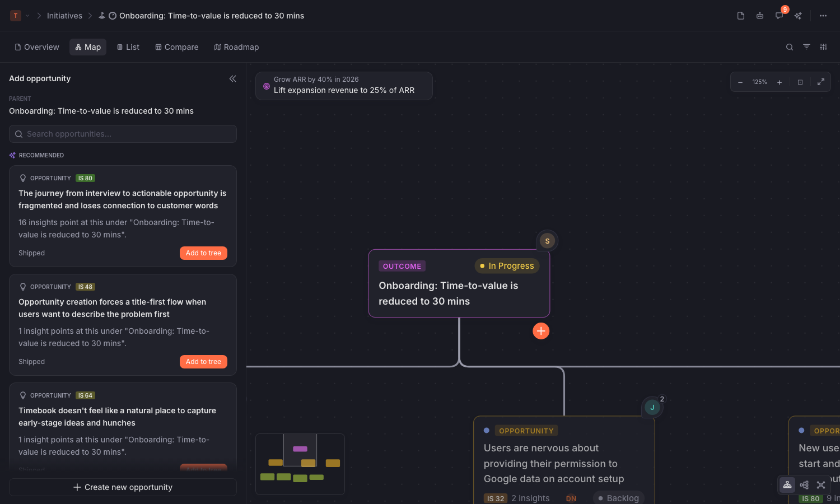840x504 pixels.
Task: Switch to radial network layout
Action: (821, 485)
